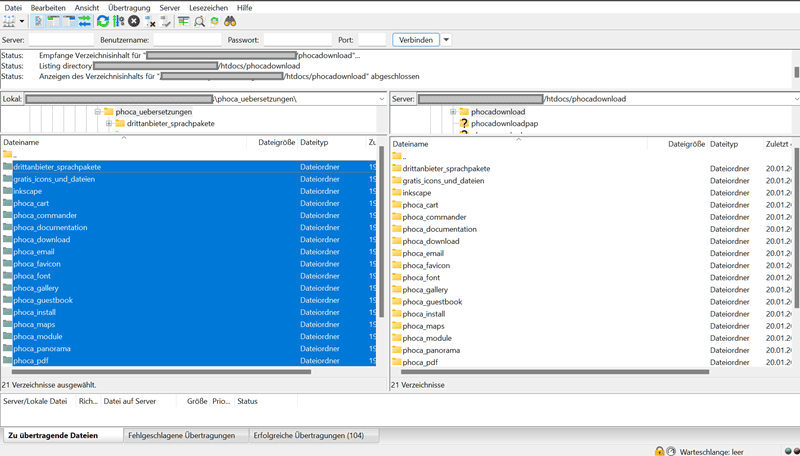Collapse the phoca_uebersetzungen local tree node
Image resolution: width=800 pixels, height=456 pixels.
(98, 112)
